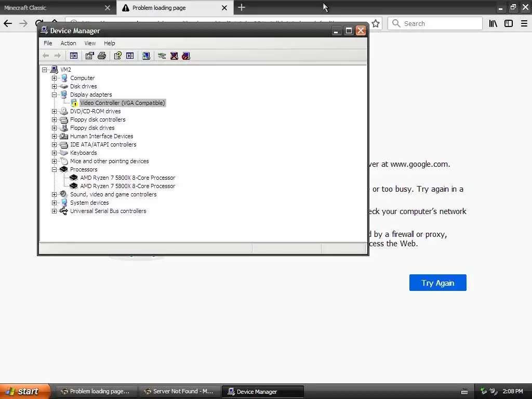Close the Minecraft Classic tab

click(108, 7)
